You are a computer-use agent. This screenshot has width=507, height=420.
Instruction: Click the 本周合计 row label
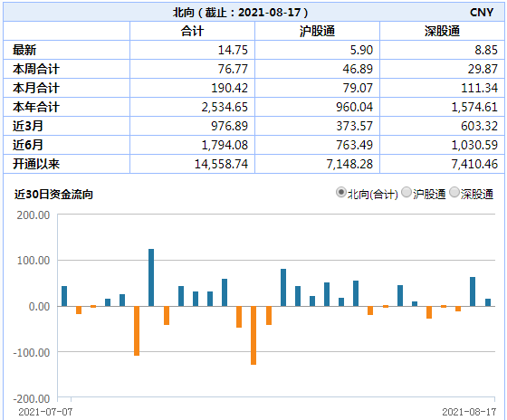(36, 69)
